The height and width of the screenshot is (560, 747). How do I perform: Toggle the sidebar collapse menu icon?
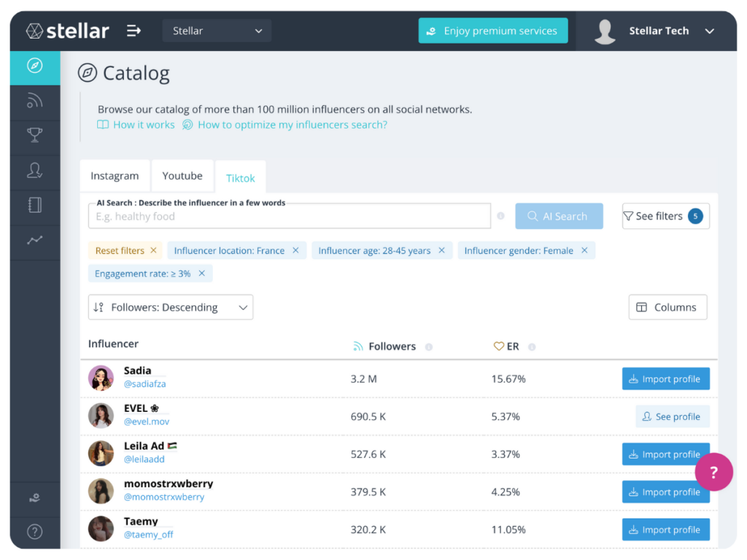point(134,31)
